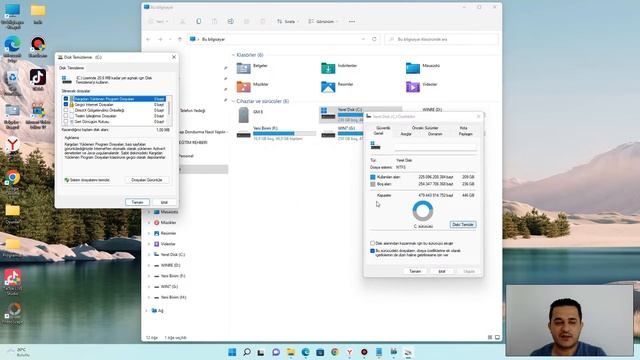Open taskbar search
640x360 pixels.
247,352
